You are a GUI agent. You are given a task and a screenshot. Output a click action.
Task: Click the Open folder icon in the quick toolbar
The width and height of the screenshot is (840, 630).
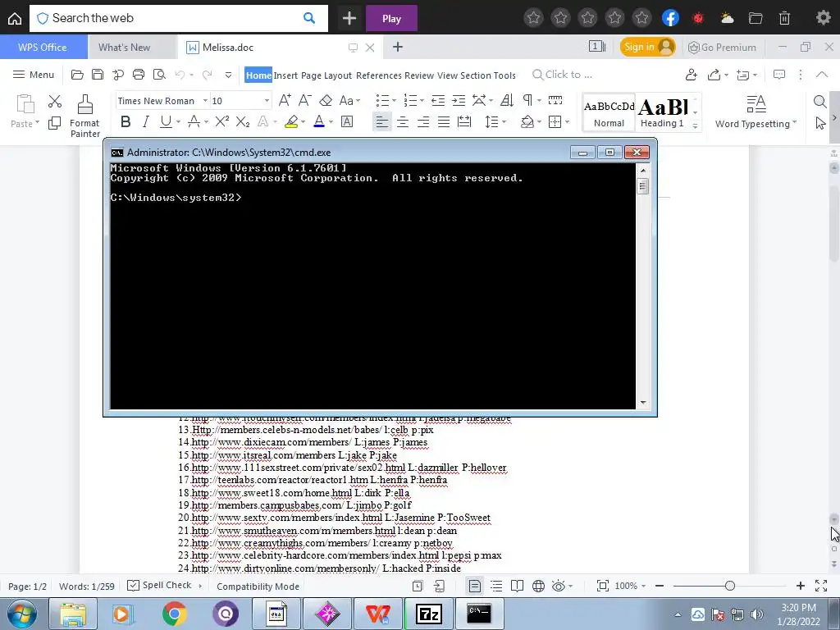tap(77, 75)
